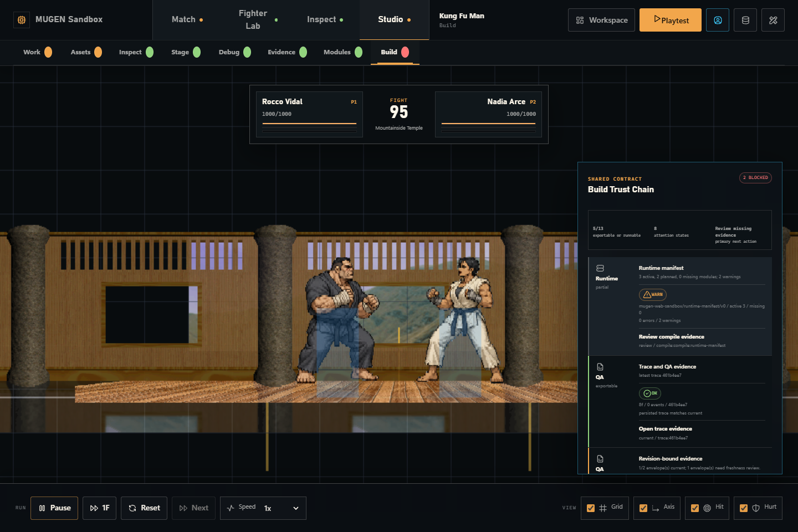Pause the running simulation

click(x=54, y=508)
